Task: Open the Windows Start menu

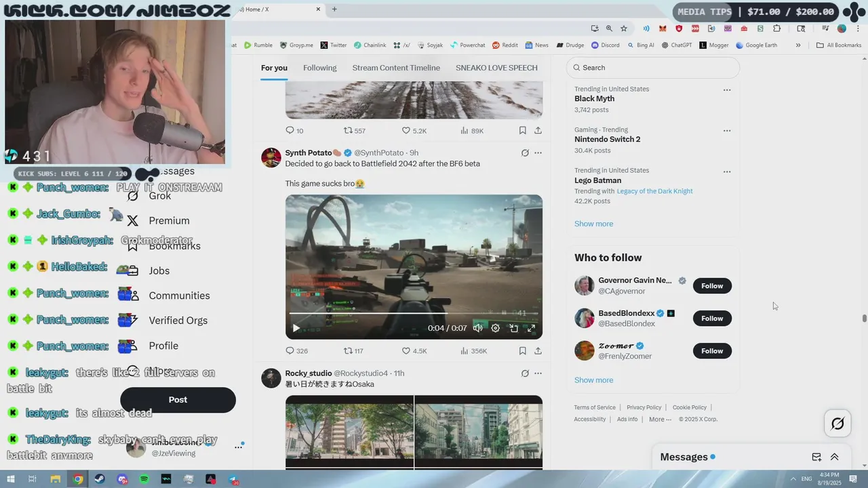Action: tap(11, 479)
